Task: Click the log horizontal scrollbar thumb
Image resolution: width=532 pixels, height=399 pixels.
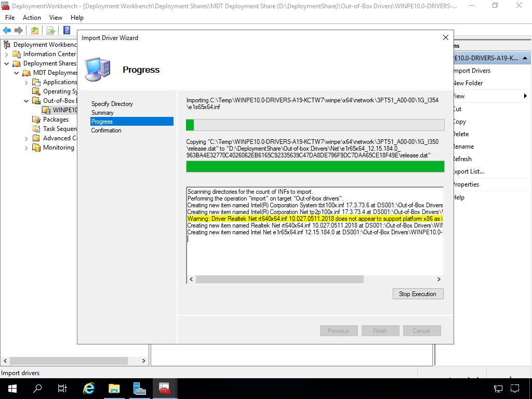Action: (280, 279)
